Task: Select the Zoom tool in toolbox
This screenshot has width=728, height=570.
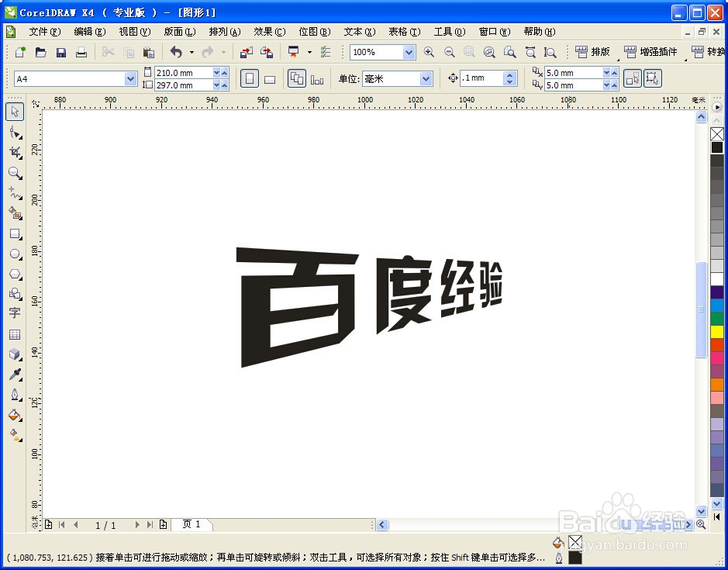Action: click(15, 173)
